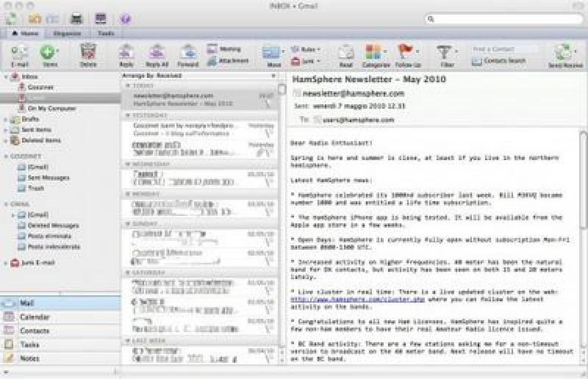588x379 pixels.
Task: Click the newsletter@hamsphere.com sender address
Action: [353, 94]
